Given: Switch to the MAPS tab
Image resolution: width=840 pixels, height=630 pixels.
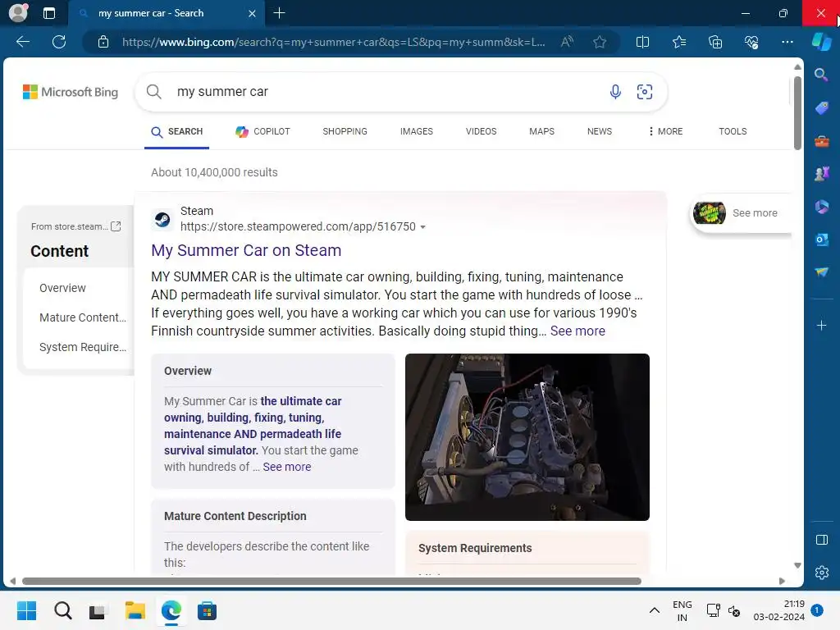Looking at the screenshot, I should tap(541, 131).
